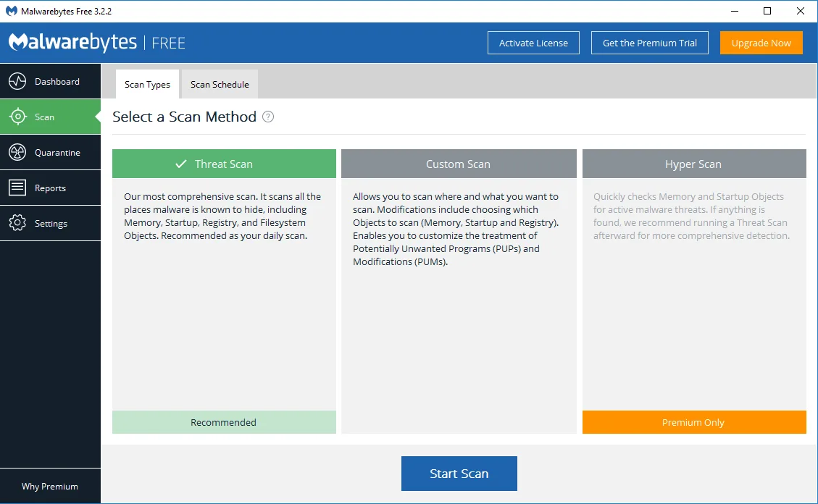818x504 pixels.
Task: Click the Settings gear icon in sidebar
Action: tap(17, 223)
